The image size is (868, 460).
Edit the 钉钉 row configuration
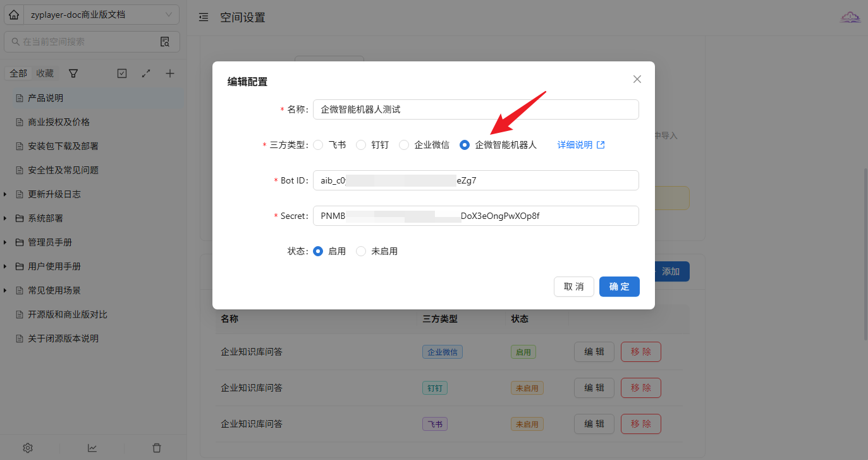(x=594, y=388)
